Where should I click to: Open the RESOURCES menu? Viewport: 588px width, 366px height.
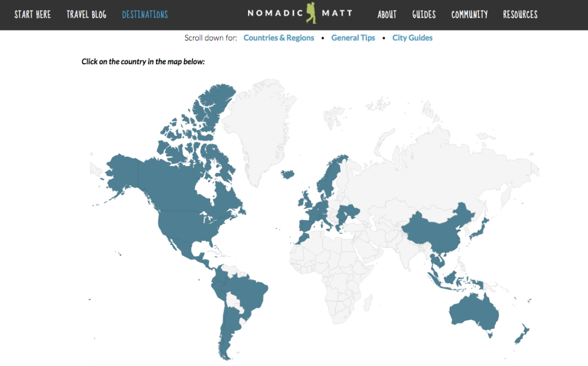click(520, 14)
